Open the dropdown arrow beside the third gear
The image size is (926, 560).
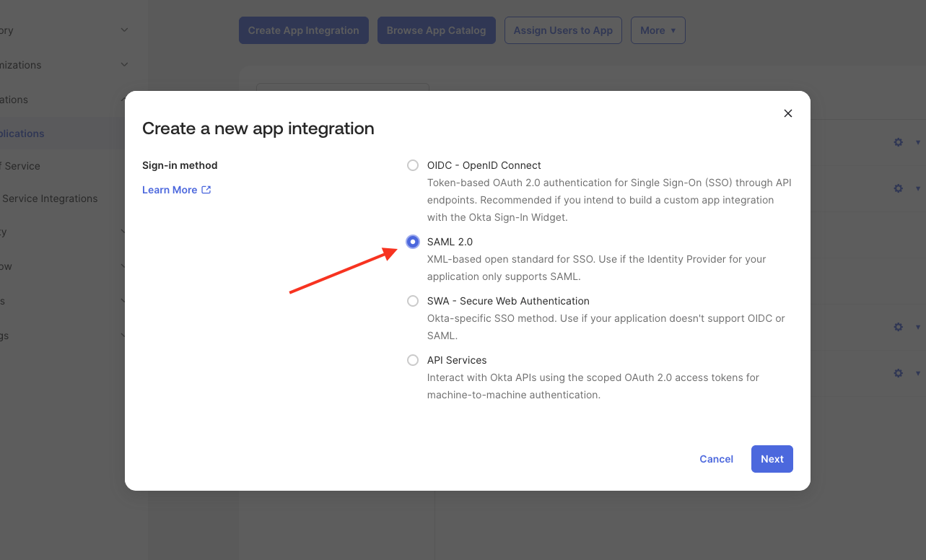(918, 327)
